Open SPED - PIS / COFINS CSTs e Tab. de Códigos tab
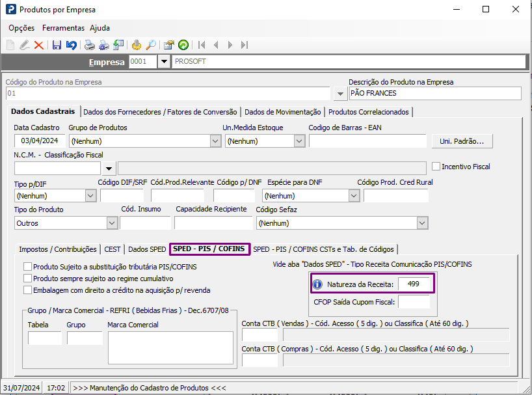The image size is (532, 395). 323,249
